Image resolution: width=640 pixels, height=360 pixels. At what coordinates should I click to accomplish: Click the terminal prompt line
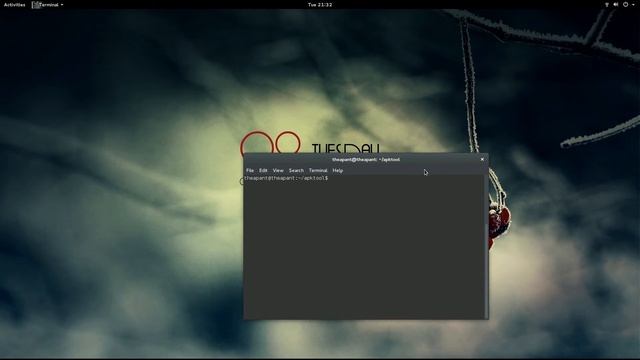tap(286, 178)
